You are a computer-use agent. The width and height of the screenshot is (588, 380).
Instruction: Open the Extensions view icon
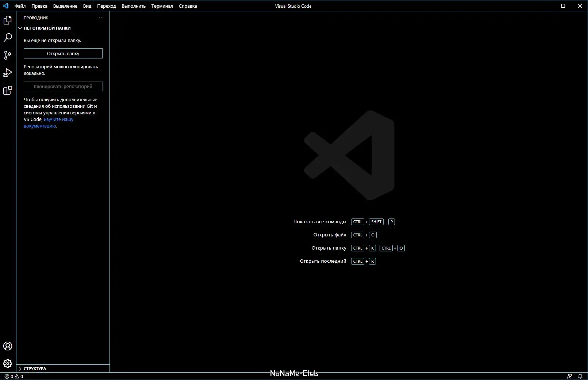(x=8, y=90)
